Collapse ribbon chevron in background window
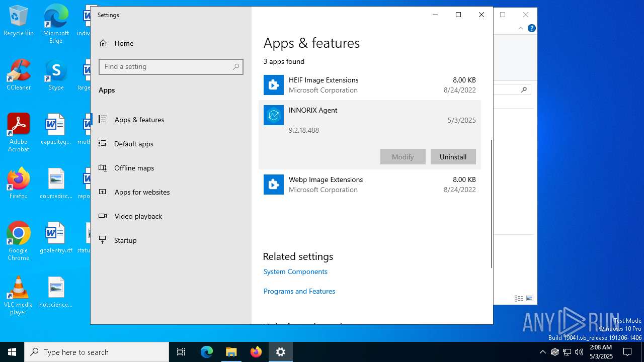The image size is (644, 362). tap(520, 28)
